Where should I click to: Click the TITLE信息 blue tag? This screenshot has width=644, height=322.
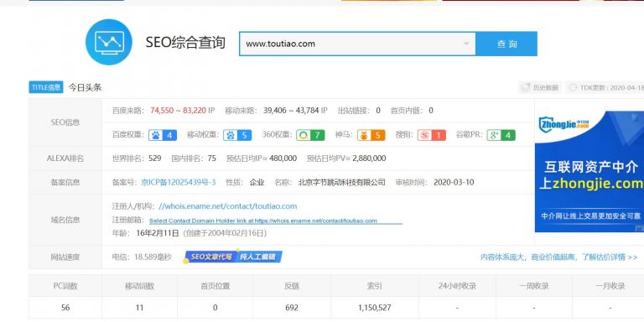pos(46,87)
